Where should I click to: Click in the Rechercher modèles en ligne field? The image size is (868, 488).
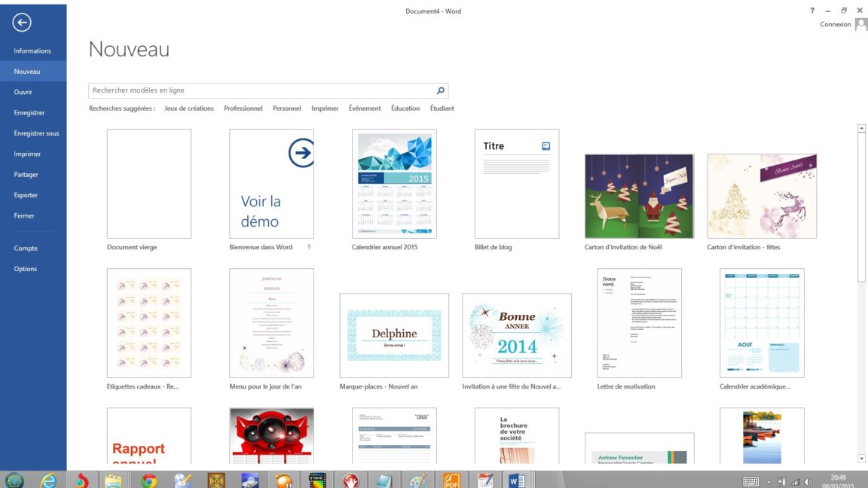[x=260, y=90]
